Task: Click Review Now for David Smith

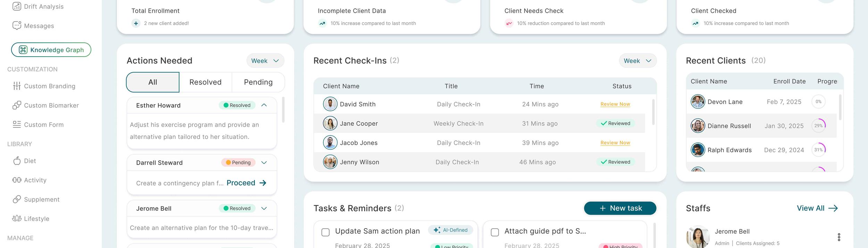Action: 615,104
